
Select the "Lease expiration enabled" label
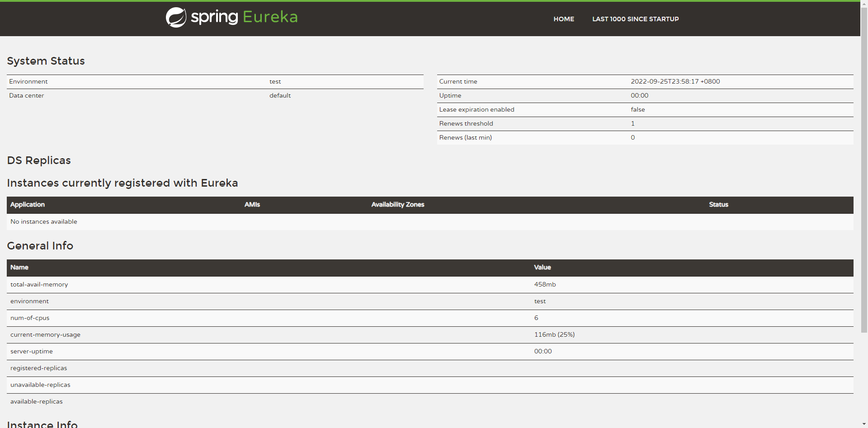(476, 109)
